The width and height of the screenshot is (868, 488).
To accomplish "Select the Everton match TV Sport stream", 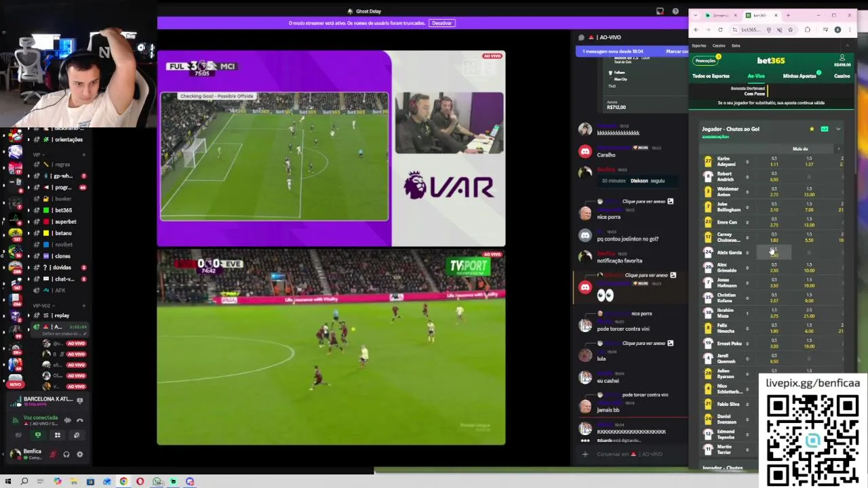I will click(331, 347).
